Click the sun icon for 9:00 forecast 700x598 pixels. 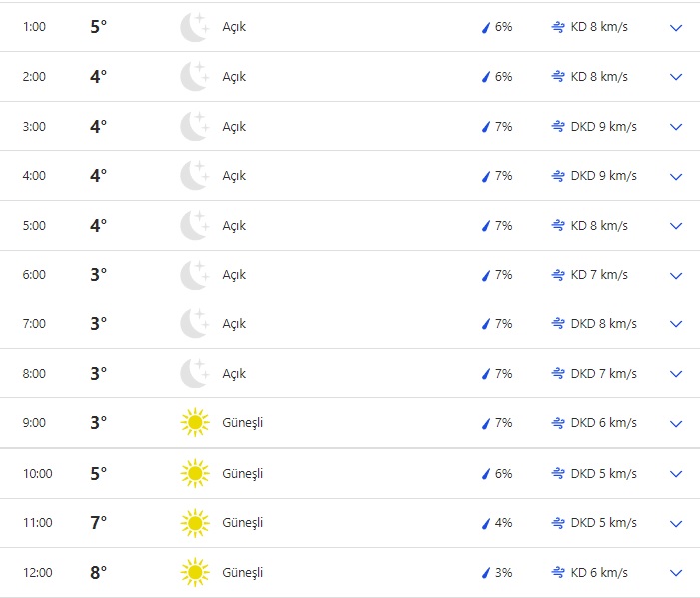pyautogui.click(x=194, y=423)
